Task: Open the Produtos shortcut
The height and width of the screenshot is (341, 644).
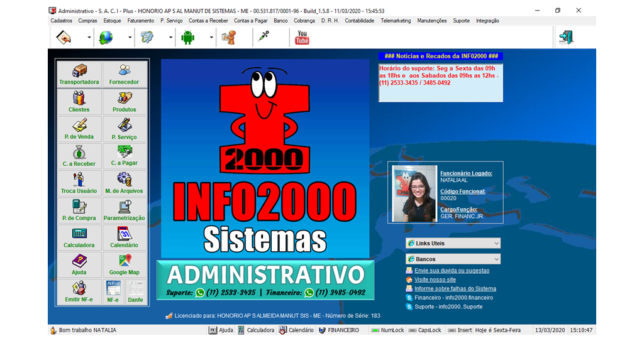Action: [125, 102]
